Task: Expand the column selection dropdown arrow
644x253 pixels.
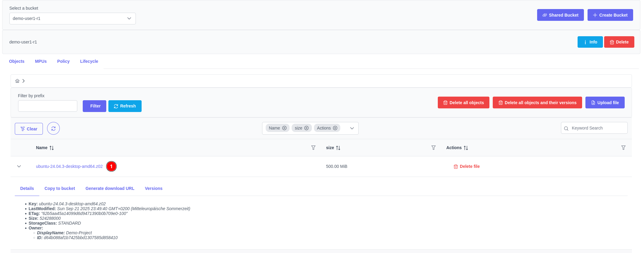Action: pyautogui.click(x=352, y=128)
